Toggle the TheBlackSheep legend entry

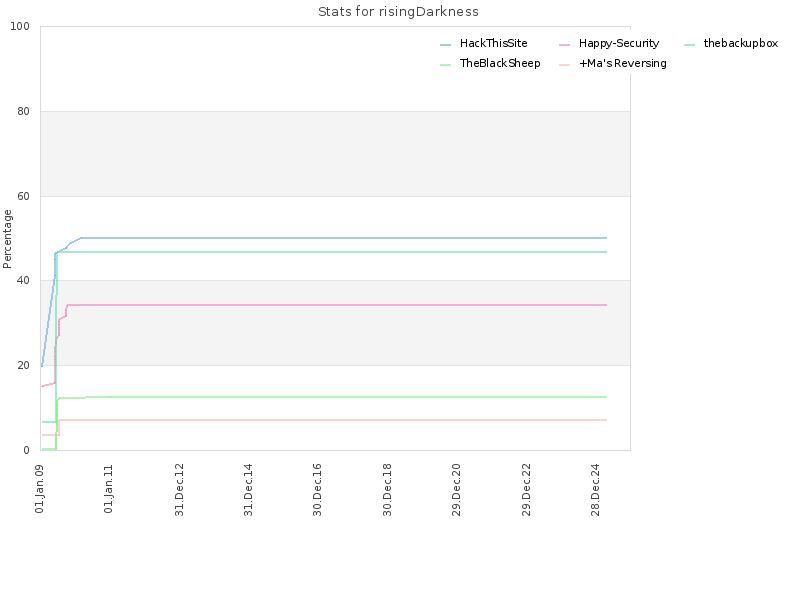pos(490,63)
